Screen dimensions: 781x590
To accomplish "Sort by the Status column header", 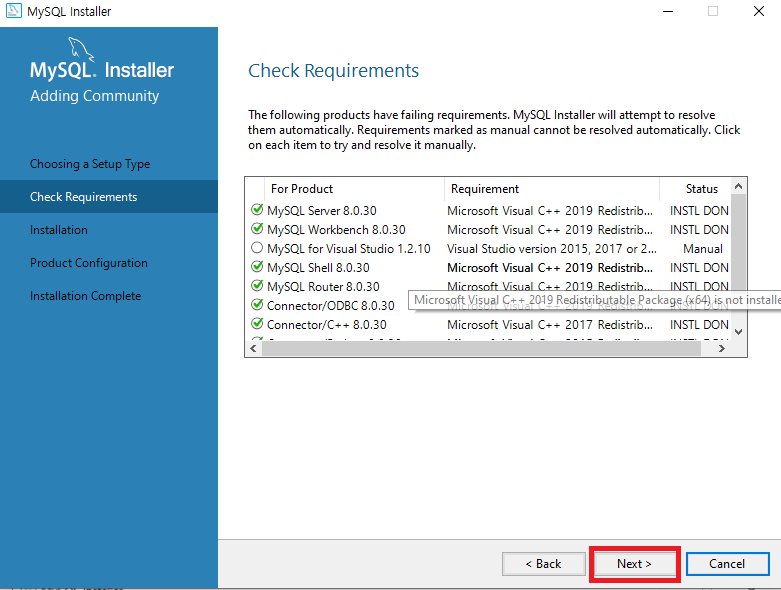I will click(x=695, y=189).
